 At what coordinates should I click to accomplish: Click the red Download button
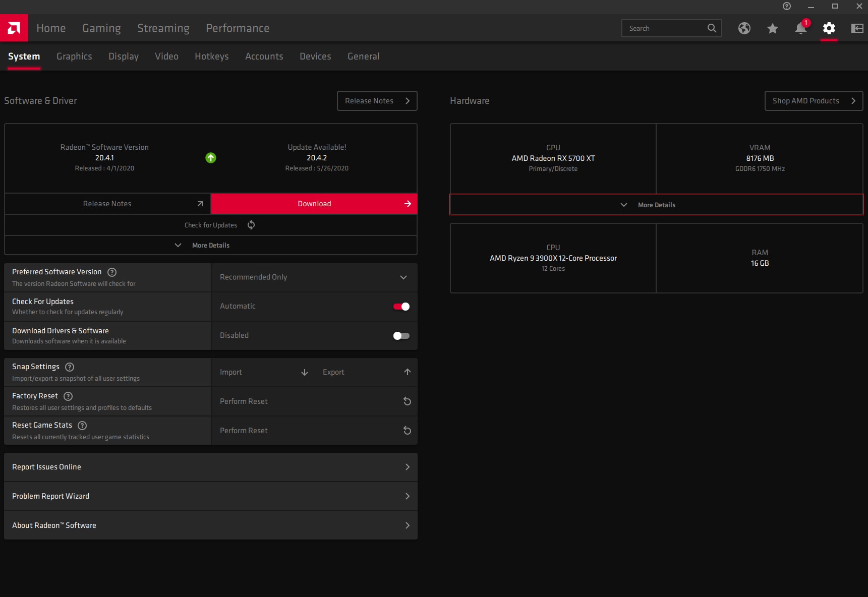click(x=314, y=204)
